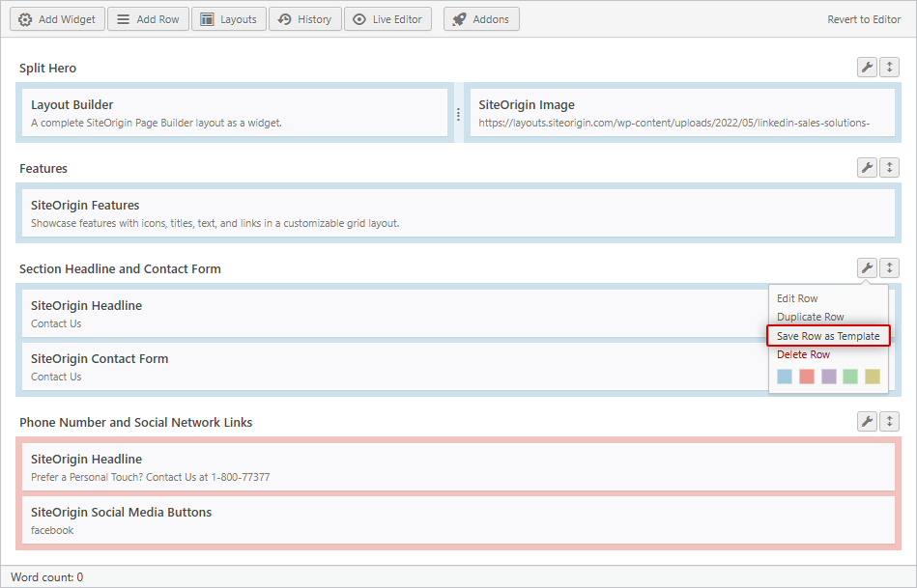Viewport: 917px width, 588px height.
Task: Pick the red row color swatch
Action: tap(807, 377)
